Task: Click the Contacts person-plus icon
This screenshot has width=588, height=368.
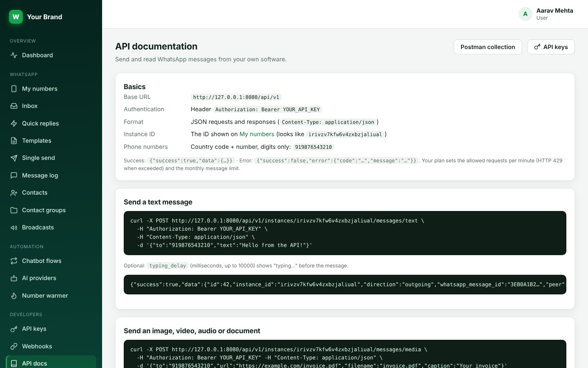Action: pos(14,193)
